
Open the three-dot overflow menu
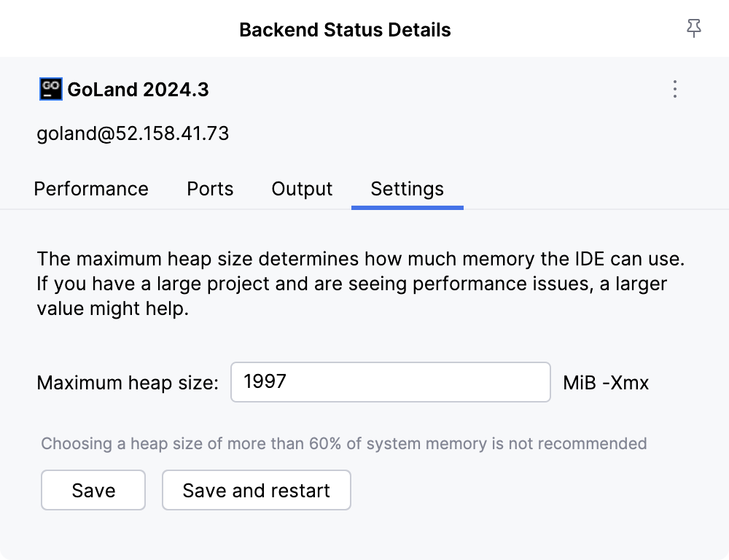(674, 89)
